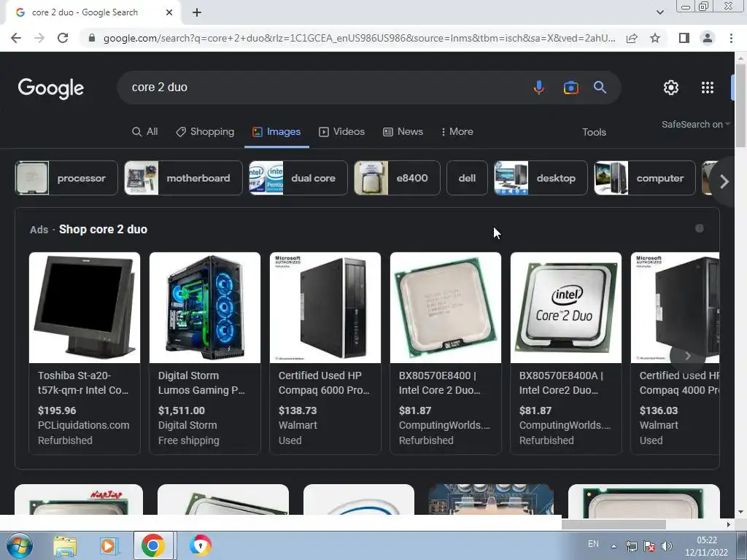Advance shopping ads carousel arrow
The image size is (747, 560).
pos(687,356)
